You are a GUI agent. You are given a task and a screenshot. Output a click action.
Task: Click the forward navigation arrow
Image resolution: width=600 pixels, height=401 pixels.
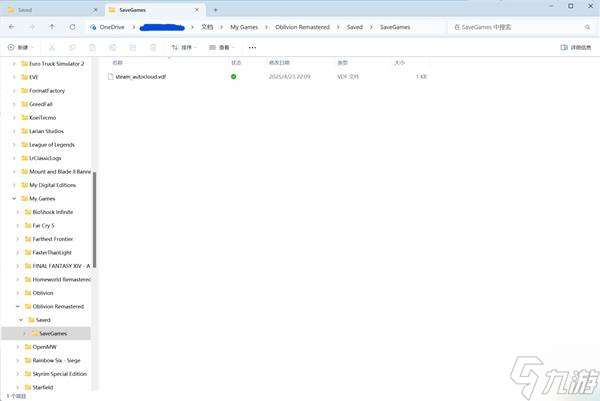33,27
